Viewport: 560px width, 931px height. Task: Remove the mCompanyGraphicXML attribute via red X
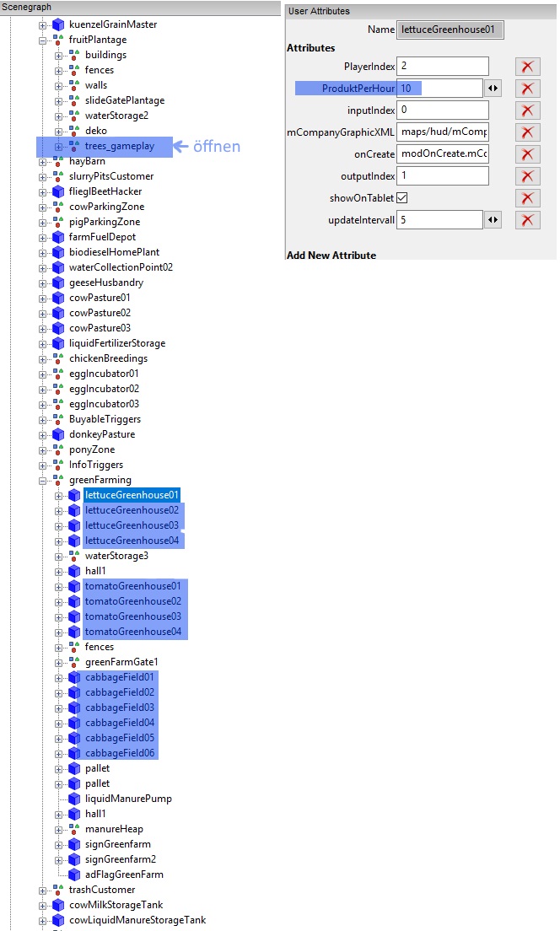[527, 132]
